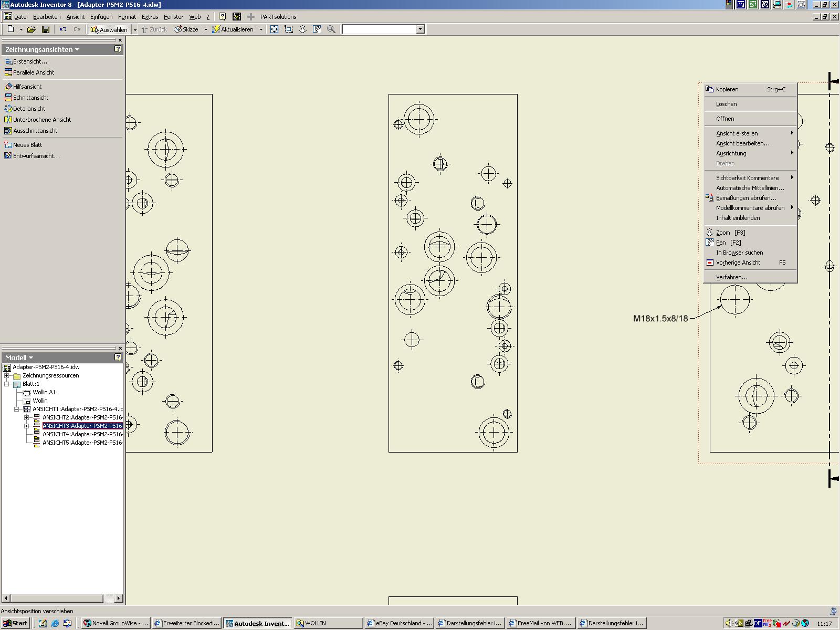Open the Skizze button dropdown arrow
Image resolution: width=840 pixels, height=630 pixels.
(x=206, y=30)
